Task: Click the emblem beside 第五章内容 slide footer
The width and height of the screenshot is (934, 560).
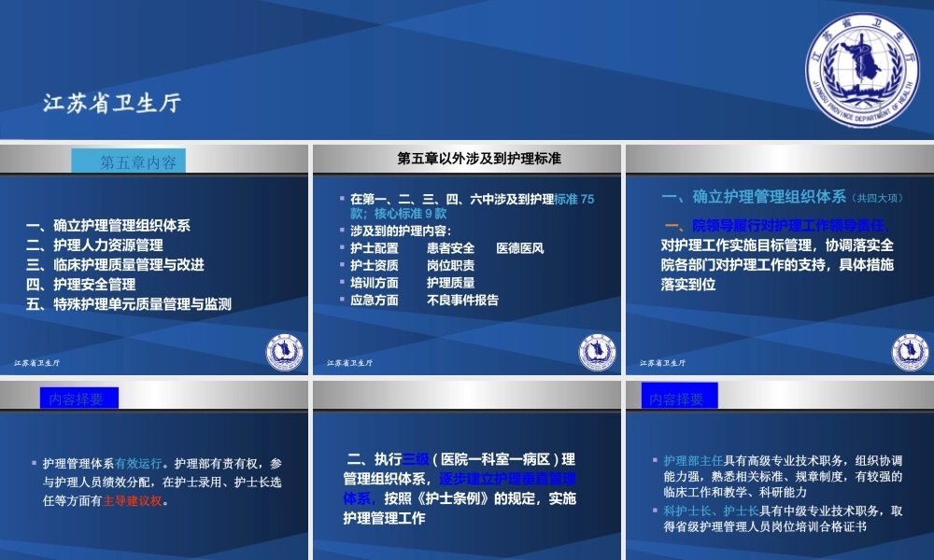Action: [283, 352]
